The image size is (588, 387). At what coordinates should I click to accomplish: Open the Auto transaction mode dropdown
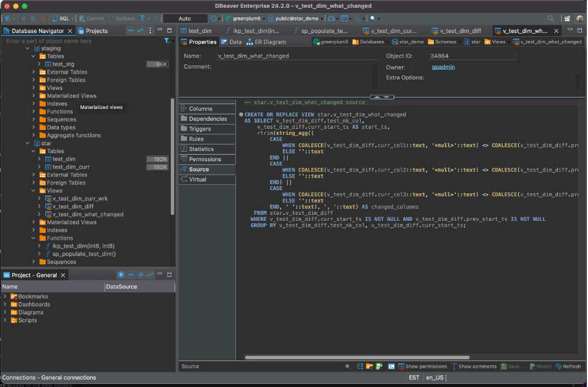pyautogui.click(x=185, y=19)
